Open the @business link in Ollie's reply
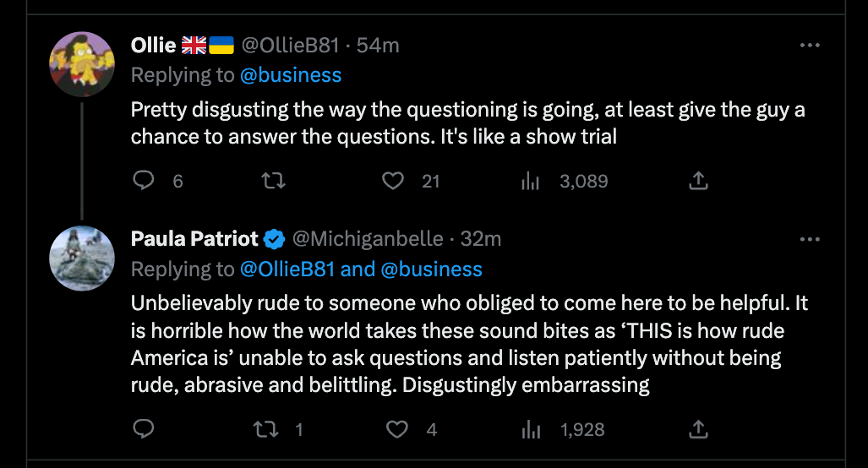Screen dimensions: 868x468 point(291,75)
